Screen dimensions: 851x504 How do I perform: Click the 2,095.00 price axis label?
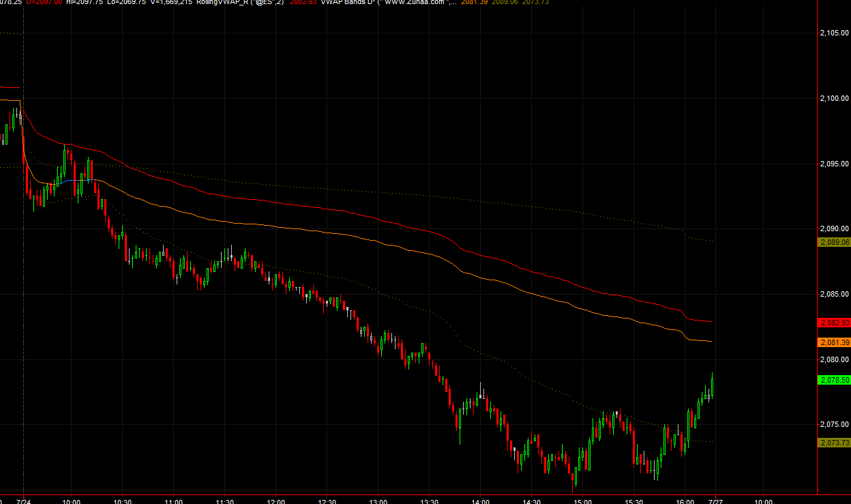click(834, 164)
